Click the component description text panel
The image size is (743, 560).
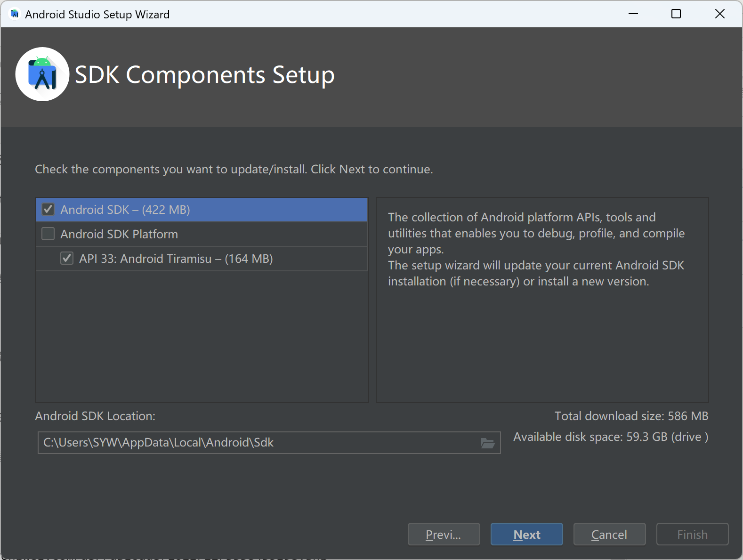(542, 300)
